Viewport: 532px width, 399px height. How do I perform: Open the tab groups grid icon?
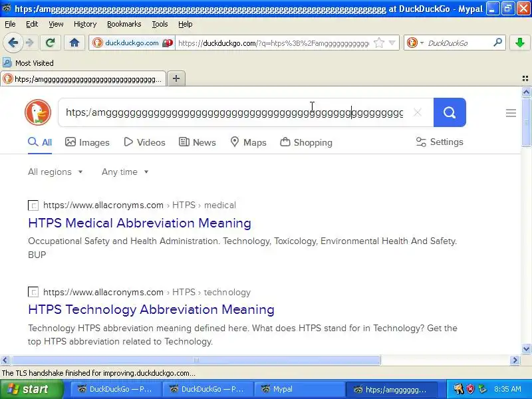tap(525, 78)
